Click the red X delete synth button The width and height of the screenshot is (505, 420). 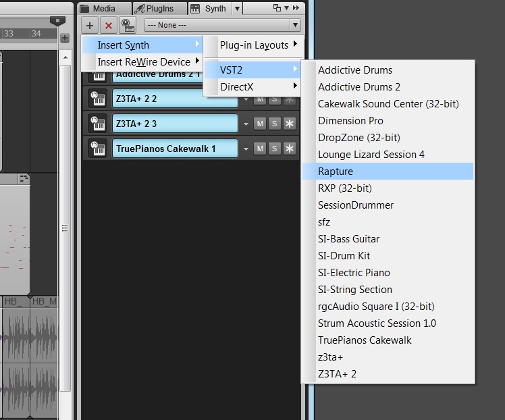click(109, 26)
